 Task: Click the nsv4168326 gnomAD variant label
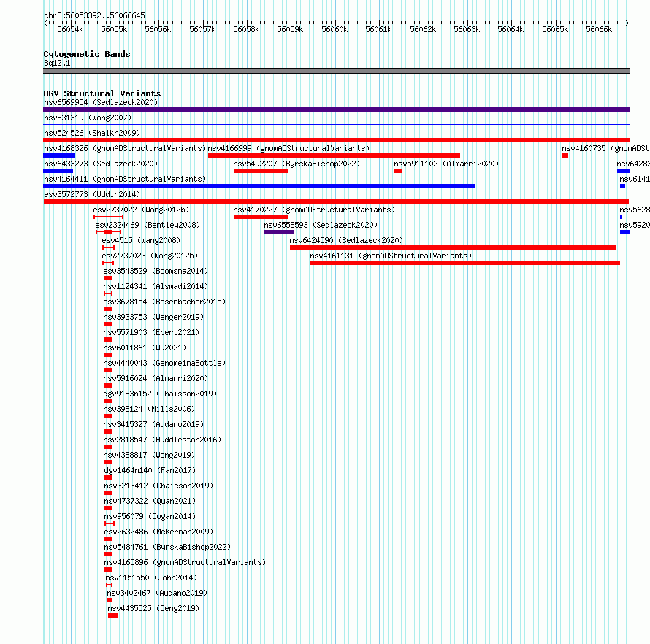click(125, 148)
